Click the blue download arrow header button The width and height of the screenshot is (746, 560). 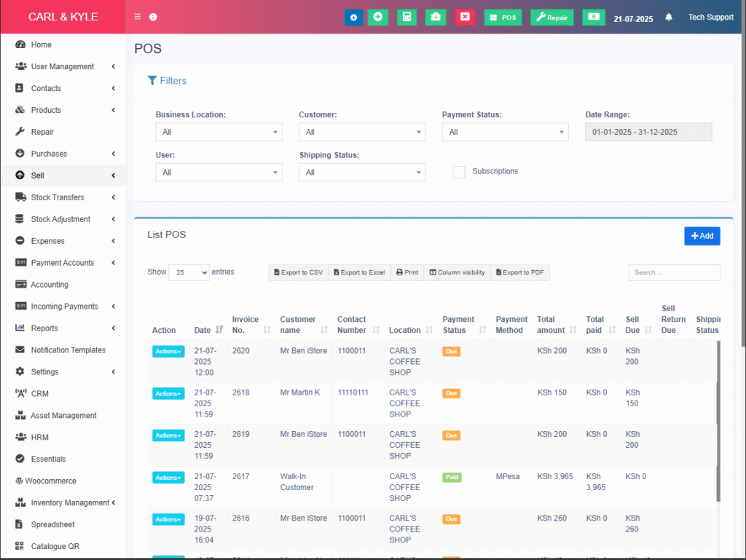coord(353,17)
